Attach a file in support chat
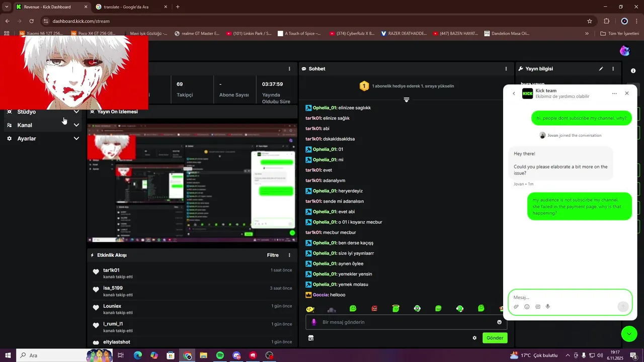 [x=516, y=307]
